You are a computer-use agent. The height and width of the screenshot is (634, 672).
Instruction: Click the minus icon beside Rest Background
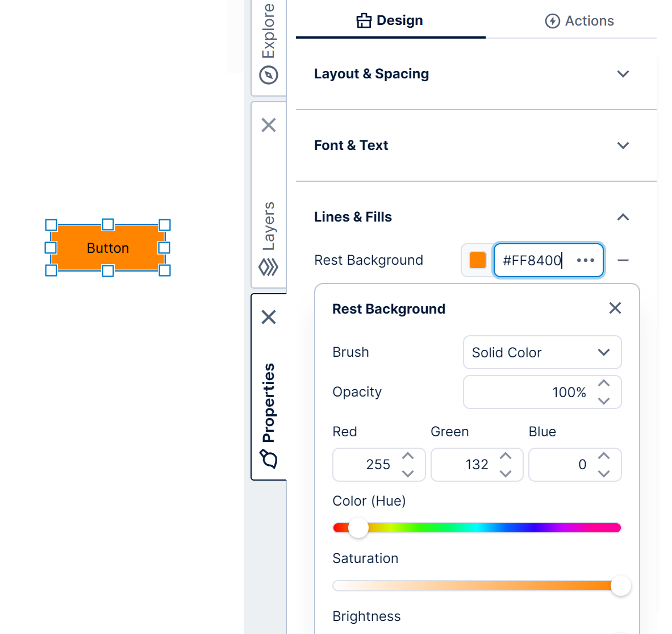(623, 260)
